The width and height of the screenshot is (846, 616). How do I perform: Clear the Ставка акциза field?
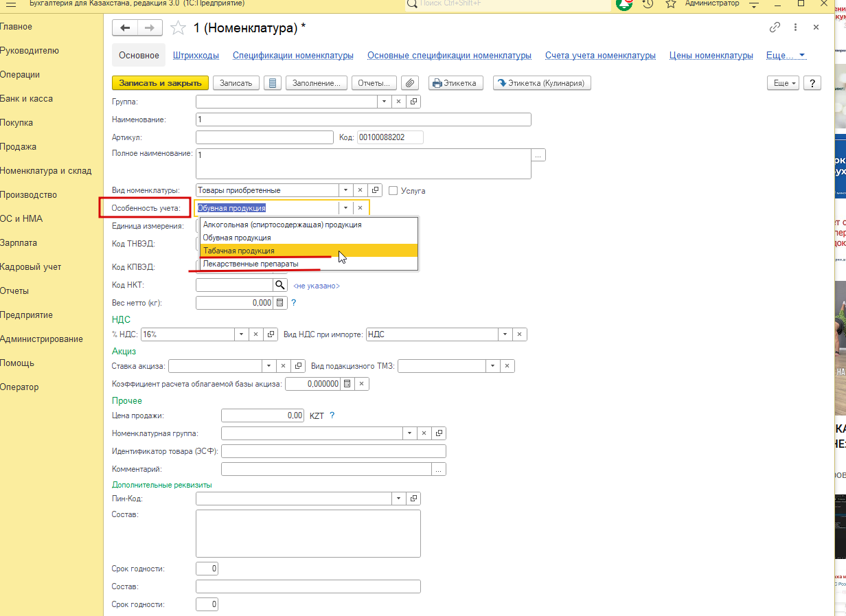pyautogui.click(x=284, y=366)
